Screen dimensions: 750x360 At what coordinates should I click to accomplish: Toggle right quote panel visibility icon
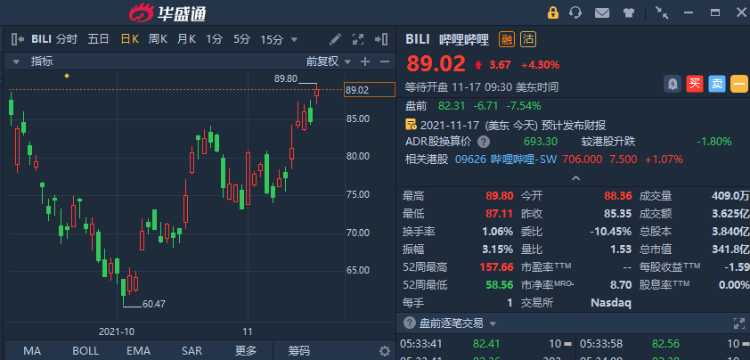click(381, 39)
